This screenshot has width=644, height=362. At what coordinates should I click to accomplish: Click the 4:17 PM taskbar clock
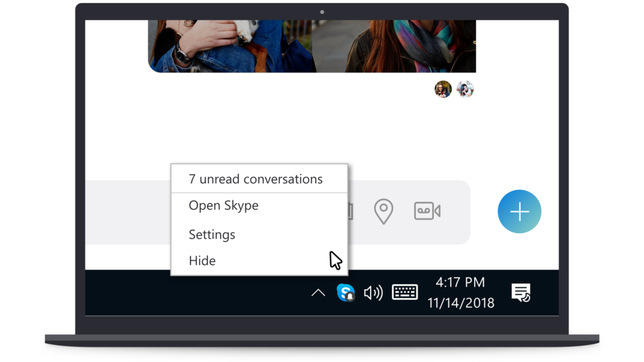(460, 283)
